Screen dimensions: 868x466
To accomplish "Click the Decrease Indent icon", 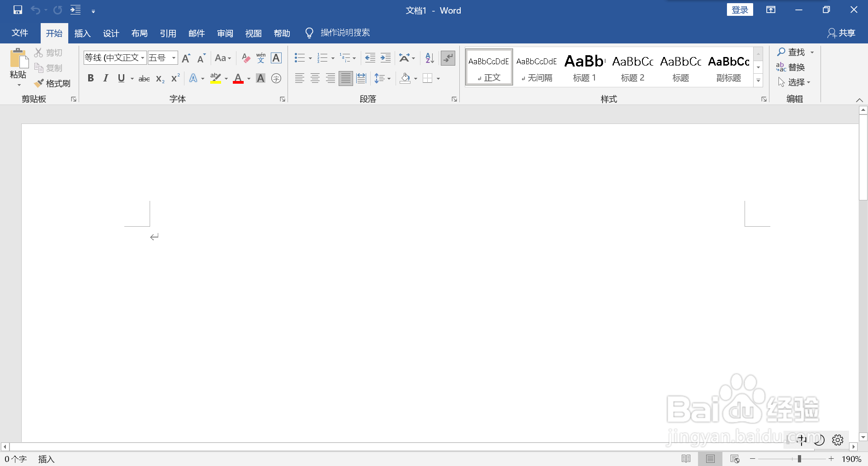I will click(x=370, y=58).
